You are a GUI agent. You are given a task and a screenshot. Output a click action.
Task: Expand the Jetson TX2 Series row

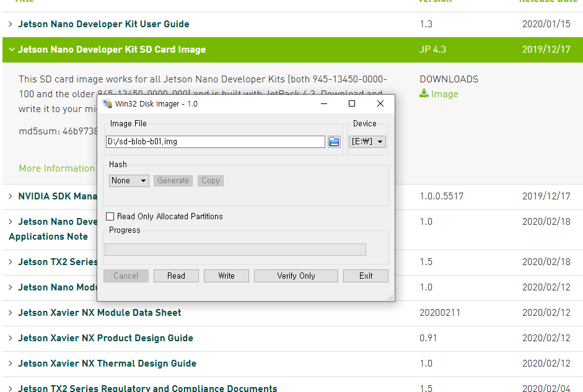(11, 262)
